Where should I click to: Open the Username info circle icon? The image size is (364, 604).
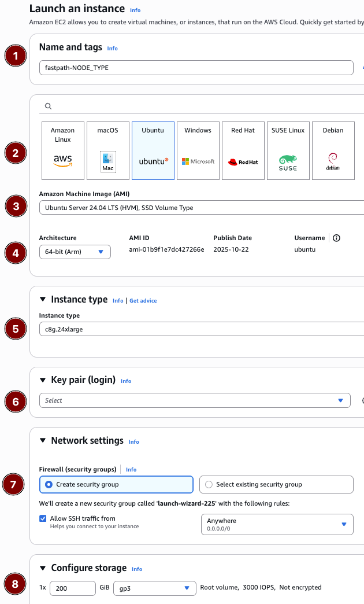click(336, 238)
